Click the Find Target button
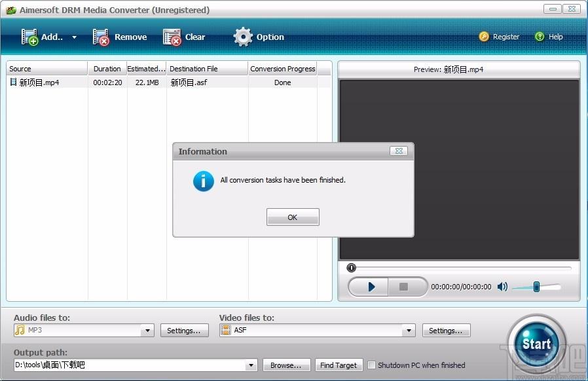Screen dimensions: 588x381 pyautogui.click(x=339, y=365)
